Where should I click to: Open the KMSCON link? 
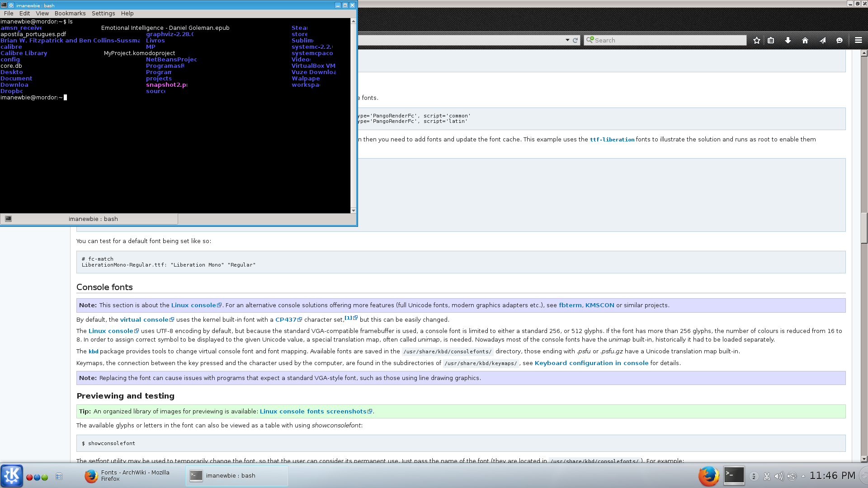pos(600,305)
